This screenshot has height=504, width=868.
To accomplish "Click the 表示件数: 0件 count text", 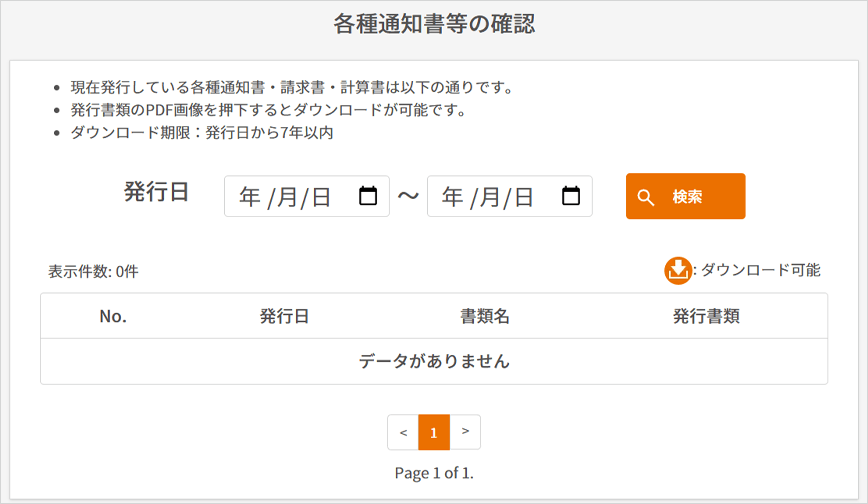I will [x=93, y=271].
